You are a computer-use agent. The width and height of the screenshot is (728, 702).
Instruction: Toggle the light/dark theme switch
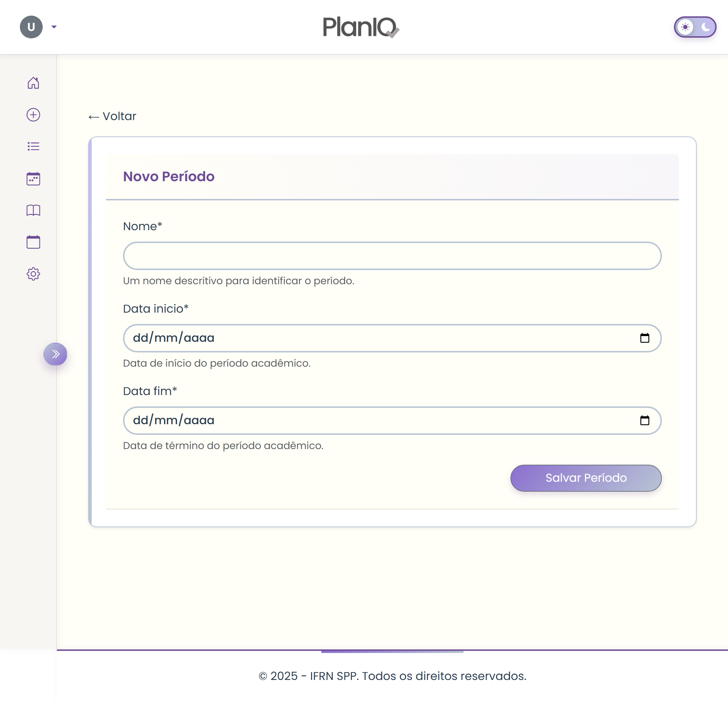[x=695, y=27]
